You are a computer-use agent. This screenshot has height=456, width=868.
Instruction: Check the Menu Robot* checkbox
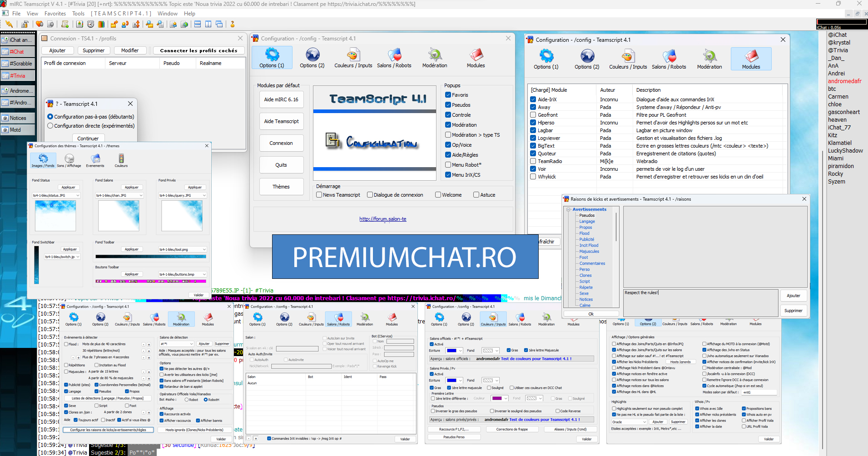pos(448,165)
